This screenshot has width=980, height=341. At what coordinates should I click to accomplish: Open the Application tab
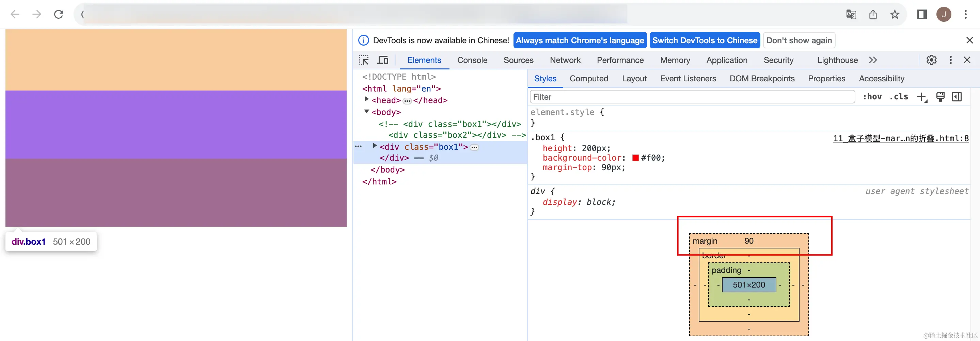727,60
